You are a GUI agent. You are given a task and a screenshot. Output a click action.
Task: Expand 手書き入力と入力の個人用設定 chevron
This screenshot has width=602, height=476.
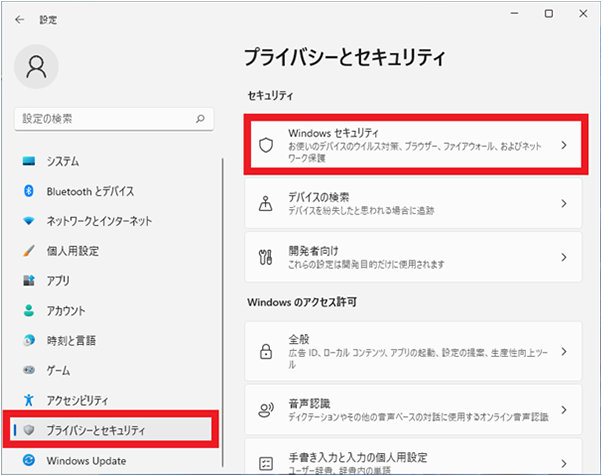[x=564, y=463]
